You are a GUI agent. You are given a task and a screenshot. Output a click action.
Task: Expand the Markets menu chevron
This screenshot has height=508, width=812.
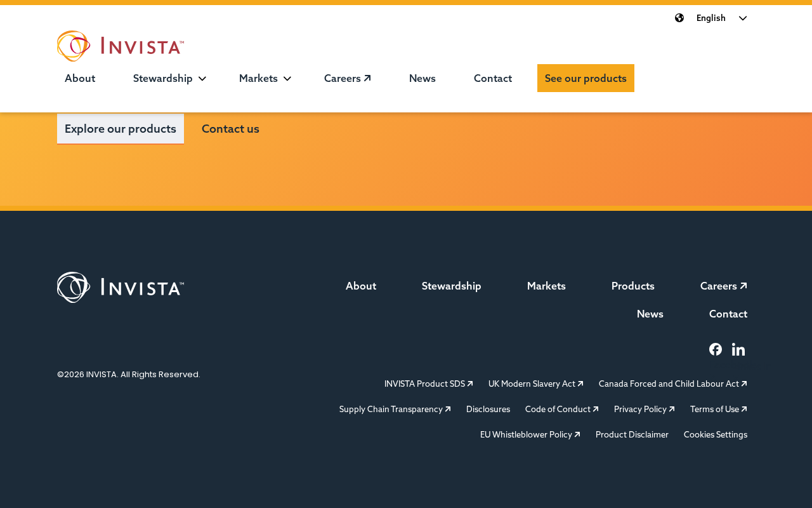click(287, 78)
